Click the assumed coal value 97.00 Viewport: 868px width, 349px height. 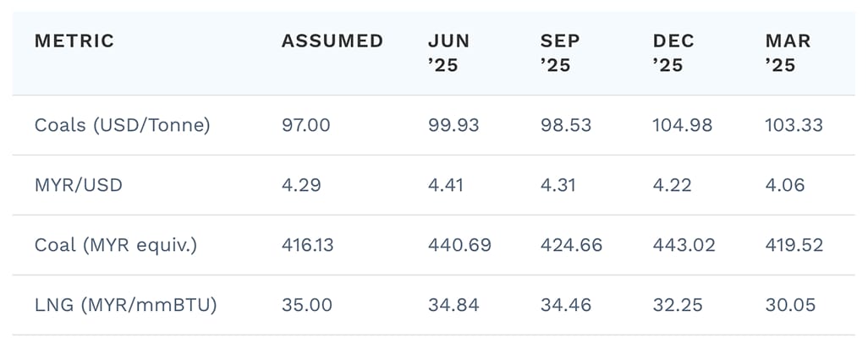(x=305, y=125)
